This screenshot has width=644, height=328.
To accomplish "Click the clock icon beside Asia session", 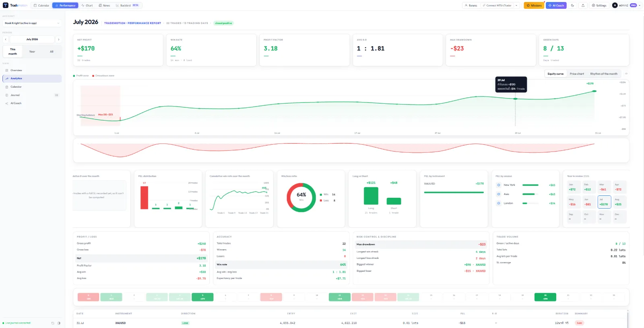I will click(x=499, y=194).
